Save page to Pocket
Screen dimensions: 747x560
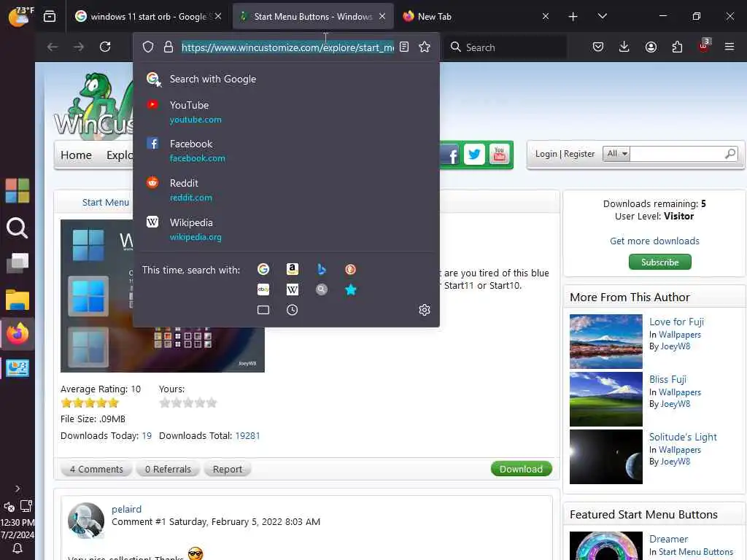click(598, 47)
